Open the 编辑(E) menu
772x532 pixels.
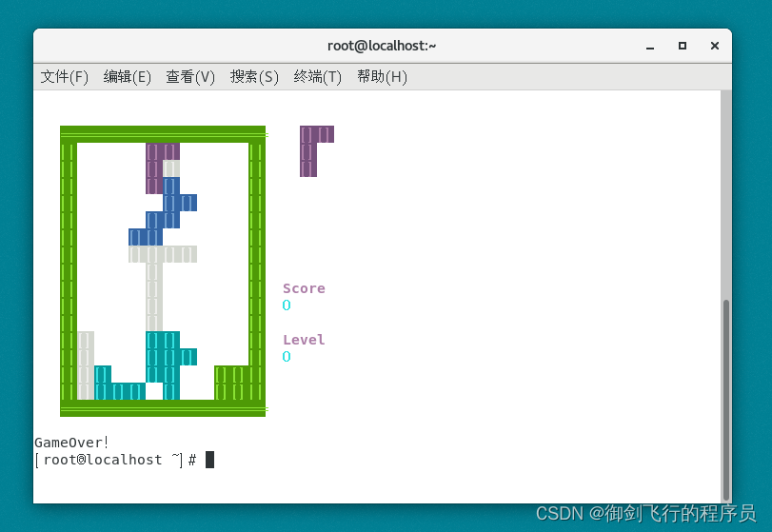[127, 77]
